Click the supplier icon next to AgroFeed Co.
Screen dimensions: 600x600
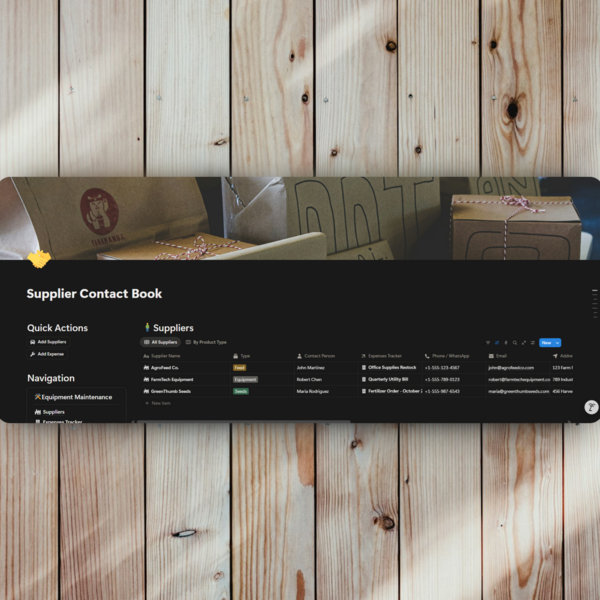tap(146, 368)
